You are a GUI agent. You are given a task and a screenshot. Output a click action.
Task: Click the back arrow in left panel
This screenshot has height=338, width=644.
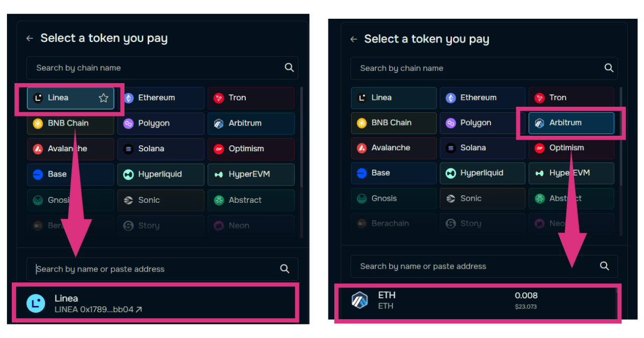point(30,39)
